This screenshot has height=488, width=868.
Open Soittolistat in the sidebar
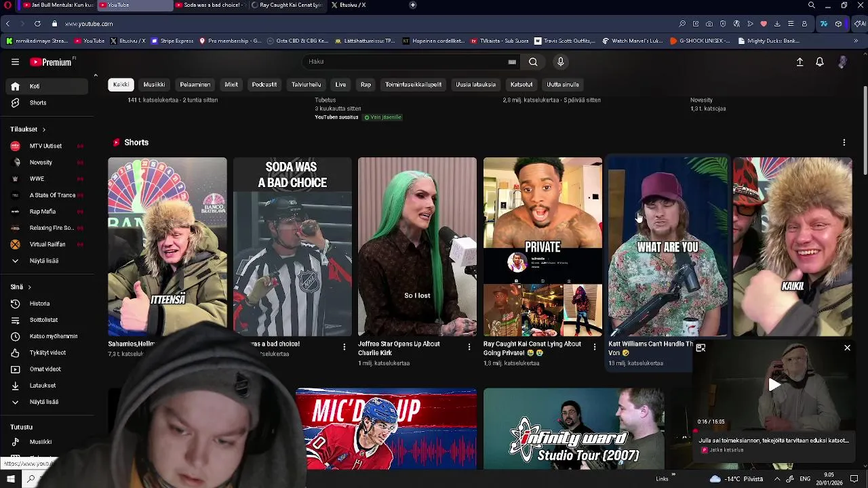coord(45,320)
